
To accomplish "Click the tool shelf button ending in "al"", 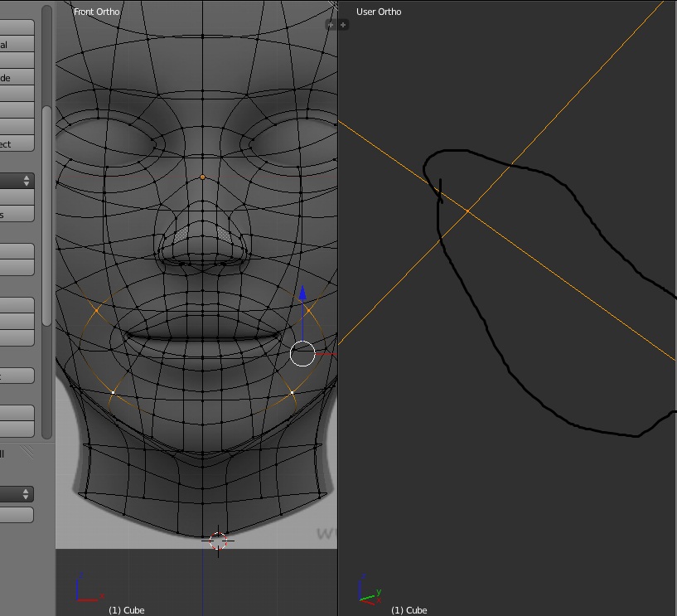I will (x=17, y=45).
